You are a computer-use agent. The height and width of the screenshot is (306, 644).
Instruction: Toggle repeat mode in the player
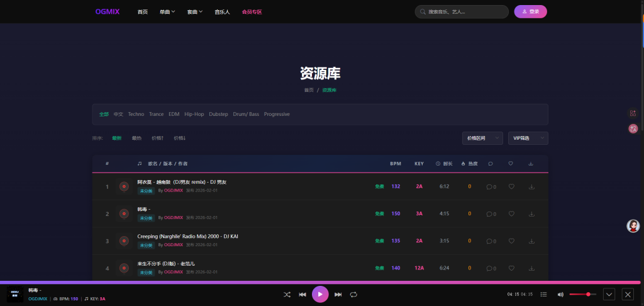pos(353,295)
